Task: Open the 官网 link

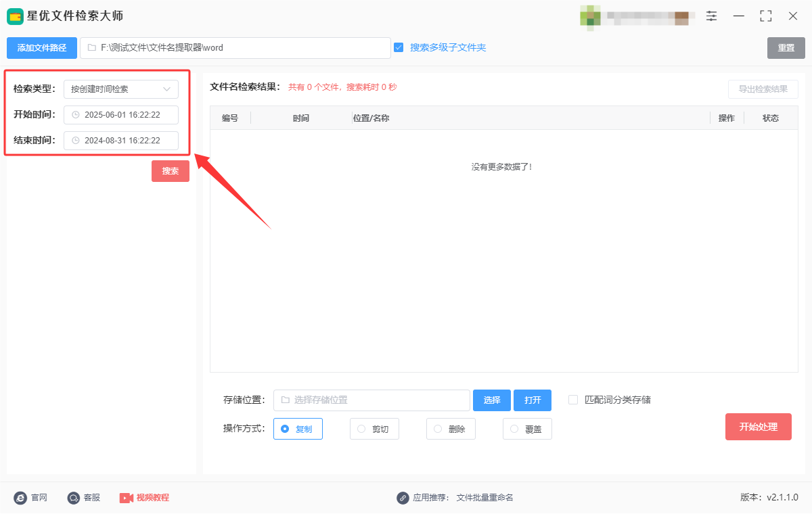Action: pyautogui.click(x=39, y=498)
